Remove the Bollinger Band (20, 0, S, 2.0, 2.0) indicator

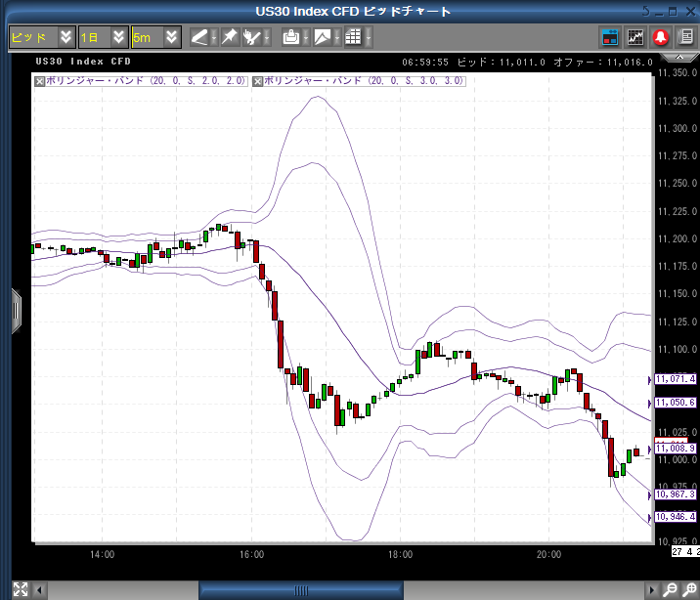(x=39, y=81)
